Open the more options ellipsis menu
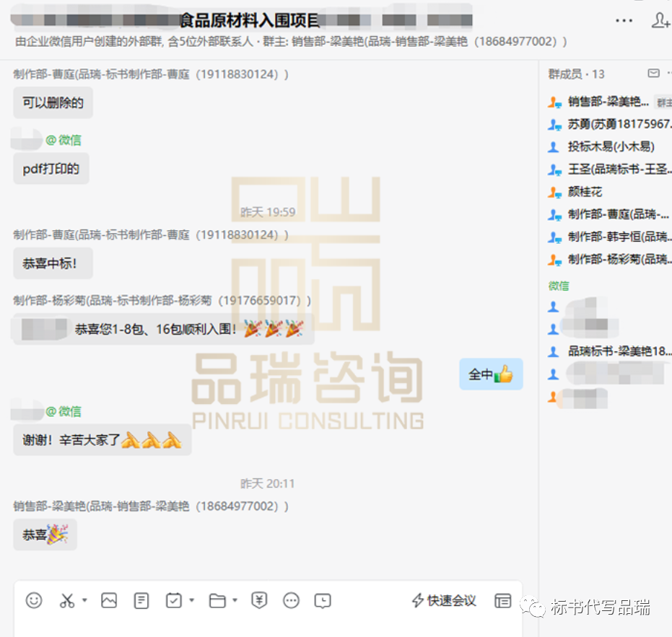The width and height of the screenshot is (672, 637). [x=624, y=20]
